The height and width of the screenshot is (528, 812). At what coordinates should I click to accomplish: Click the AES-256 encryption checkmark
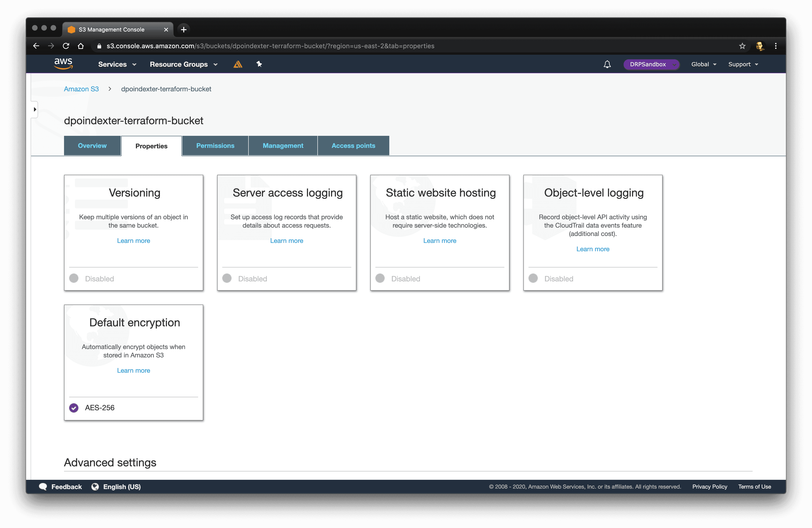(x=74, y=408)
